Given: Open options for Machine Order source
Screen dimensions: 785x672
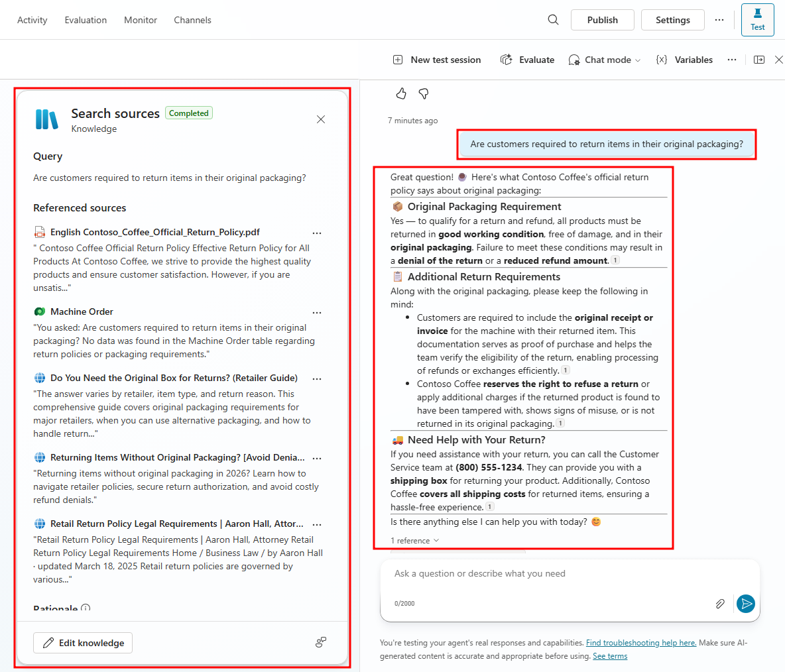Looking at the screenshot, I should pyautogui.click(x=317, y=313).
